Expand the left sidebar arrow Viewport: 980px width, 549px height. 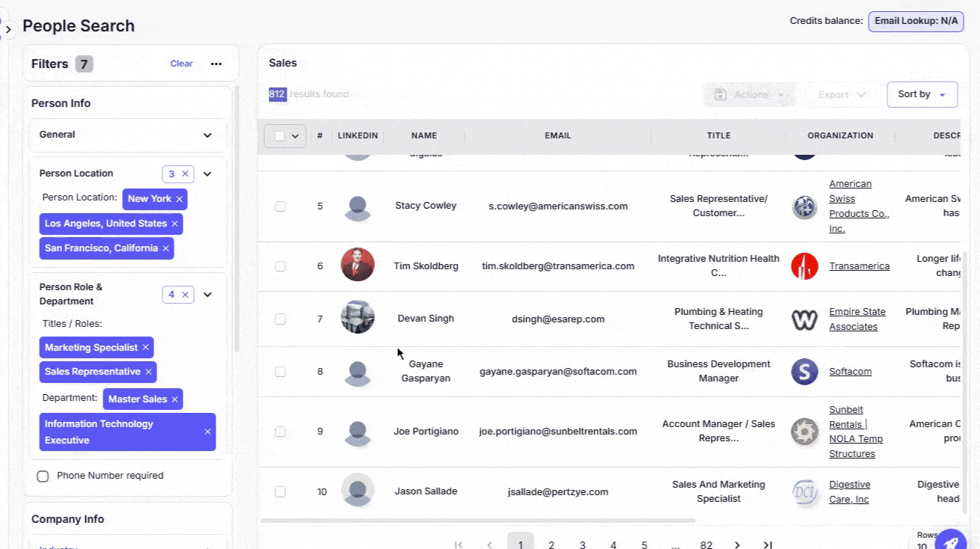click(8, 30)
